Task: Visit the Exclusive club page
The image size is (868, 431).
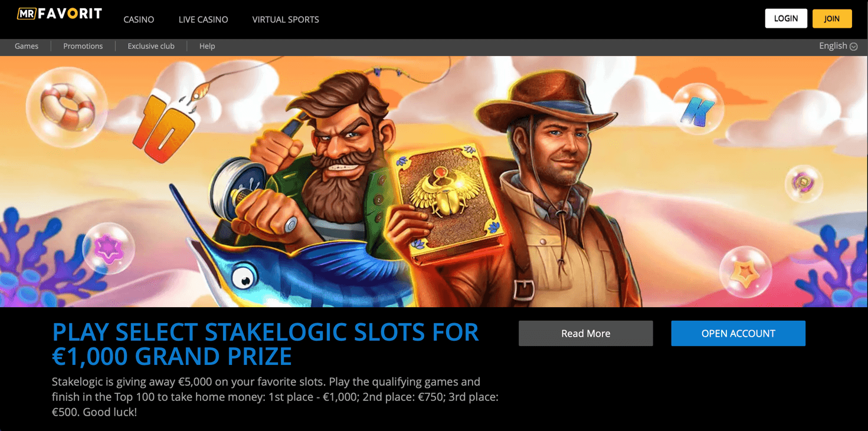Action: tap(151, 46)
